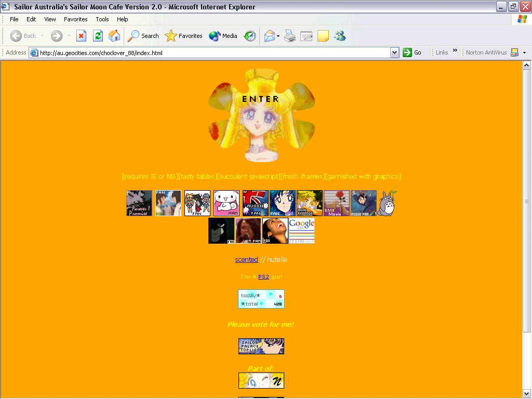This screenshot has width=532, height=399.
Task: Click the Moon Revenge badge
Action: (310, 203)
